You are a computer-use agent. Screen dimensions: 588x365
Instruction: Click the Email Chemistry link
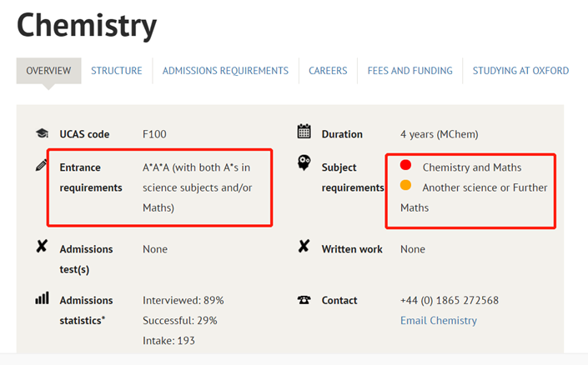tap(439, 321)
